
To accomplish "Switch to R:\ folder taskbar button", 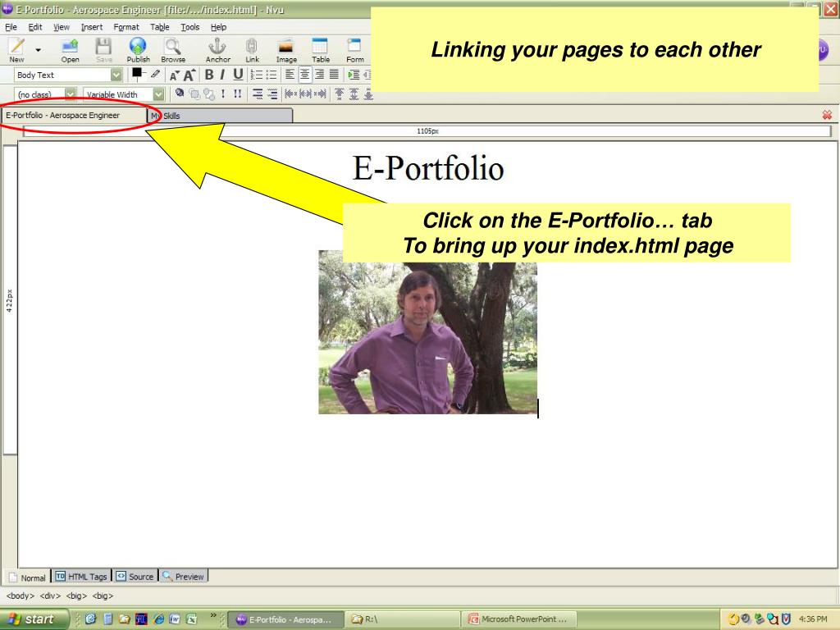I will click(x=402, y=619).
